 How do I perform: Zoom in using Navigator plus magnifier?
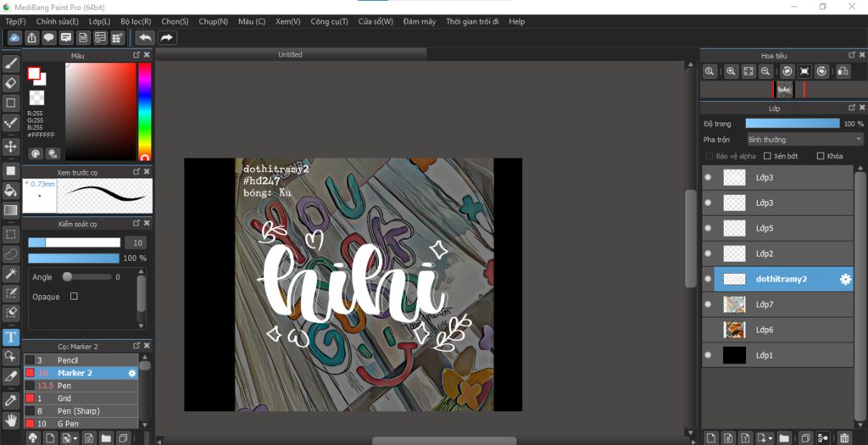731,71
